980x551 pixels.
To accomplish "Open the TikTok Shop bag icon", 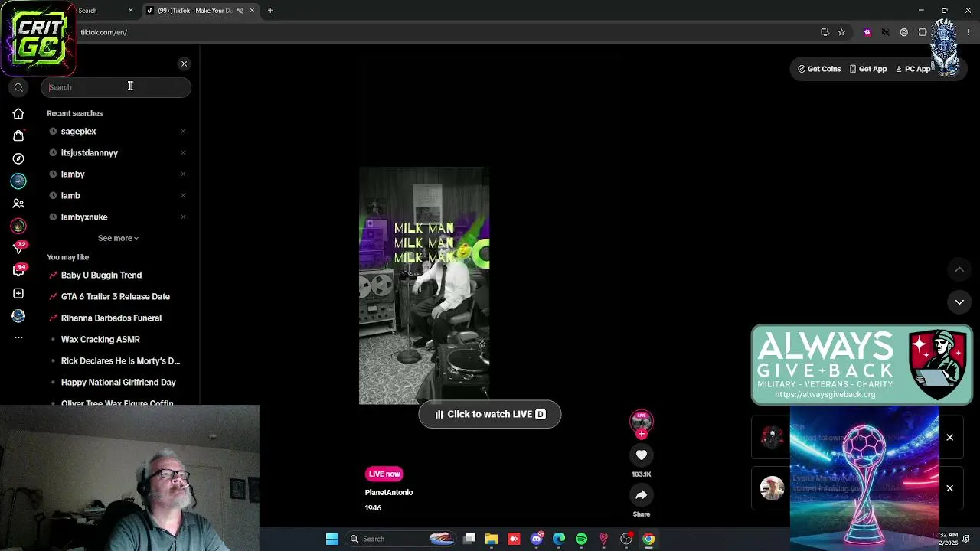I will [18, 136].
